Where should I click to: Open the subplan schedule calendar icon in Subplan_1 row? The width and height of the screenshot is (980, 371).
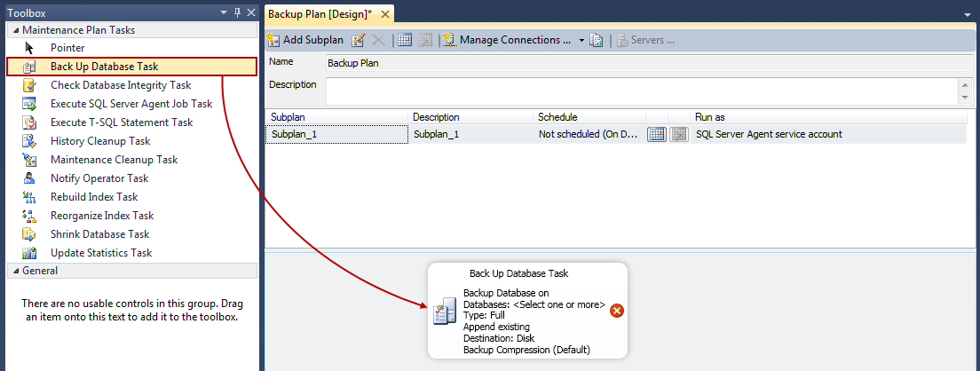coord(656,134)
